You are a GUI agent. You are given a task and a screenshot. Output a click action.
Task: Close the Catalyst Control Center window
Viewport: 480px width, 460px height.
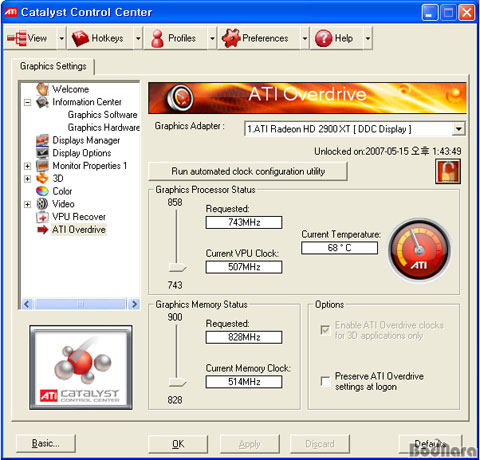pyautogui.click(x=467, y=13)
